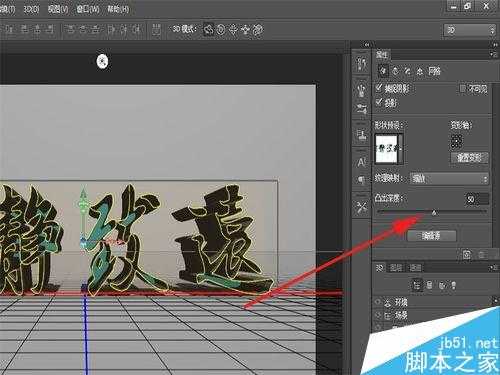Screen dimensions: 500x375
Task: Select the 3D slide mode icon
Action: pos(245,30)
